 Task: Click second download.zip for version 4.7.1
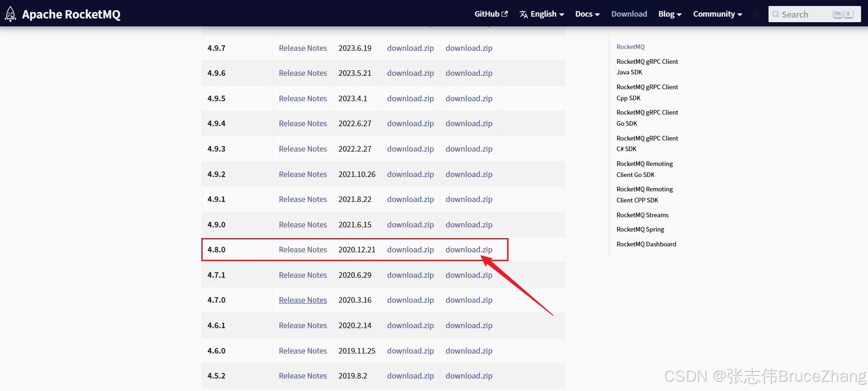[x=469, y=275]
